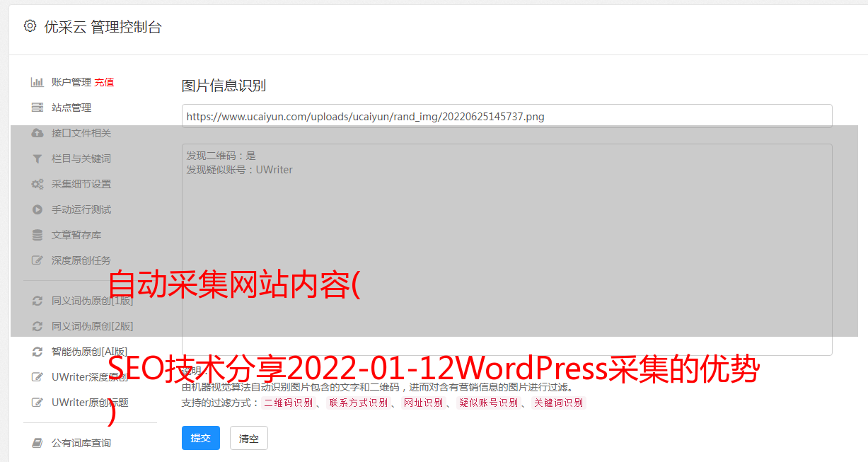This screenshot has width=868, height=462.
Task: Submit with the blue 提交 button
Action: [201, 438]
